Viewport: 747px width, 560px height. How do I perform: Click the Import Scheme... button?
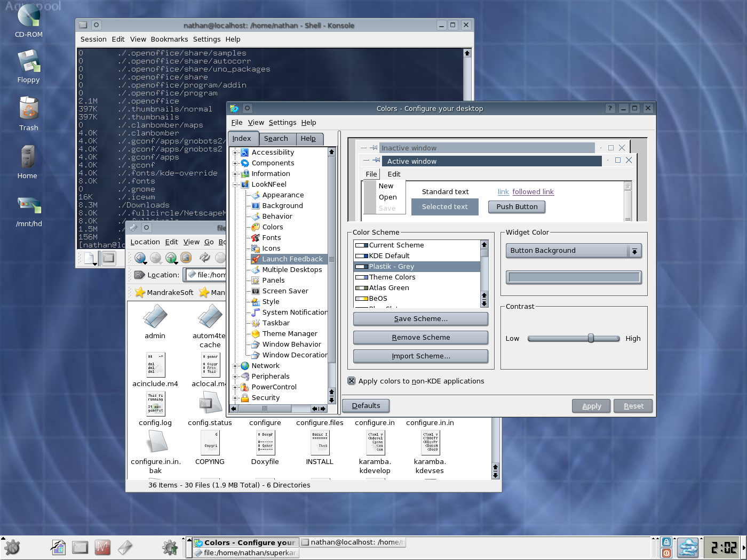tap(420, 356)
